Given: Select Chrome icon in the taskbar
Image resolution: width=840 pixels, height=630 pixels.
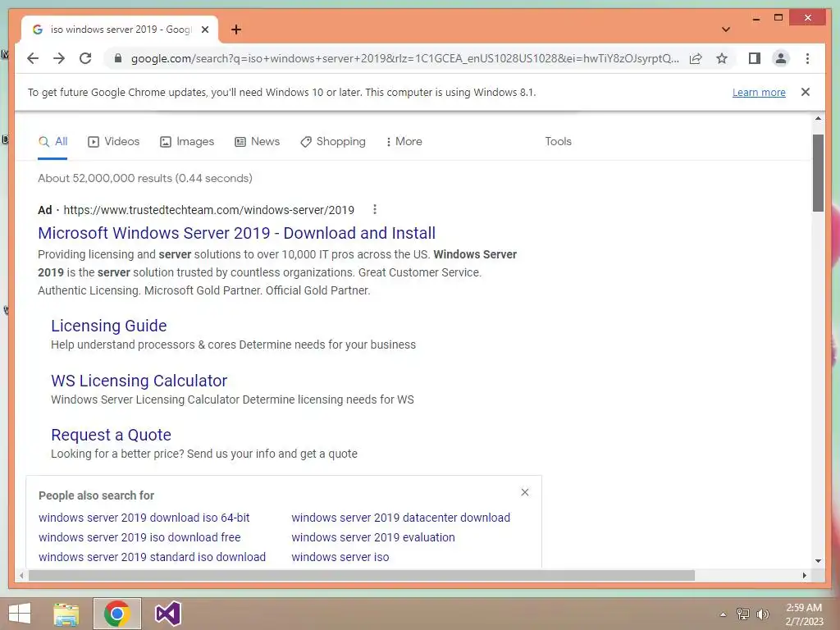Looking at the screenshot, I should point(116,614).
